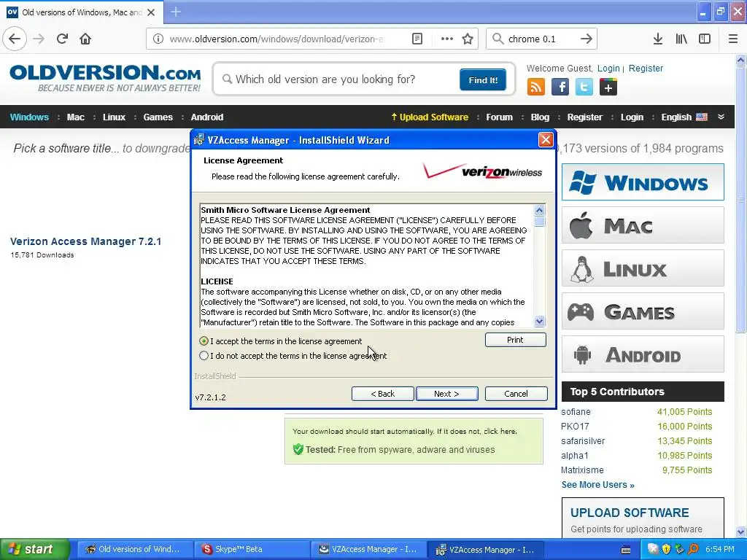Go back with the browser back arrow
The width and height of the screenshot is (747, 560).
(15, 39)
